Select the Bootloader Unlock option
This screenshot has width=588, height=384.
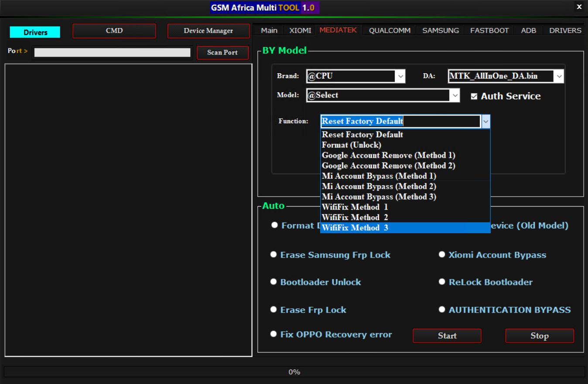click(273, 282)
